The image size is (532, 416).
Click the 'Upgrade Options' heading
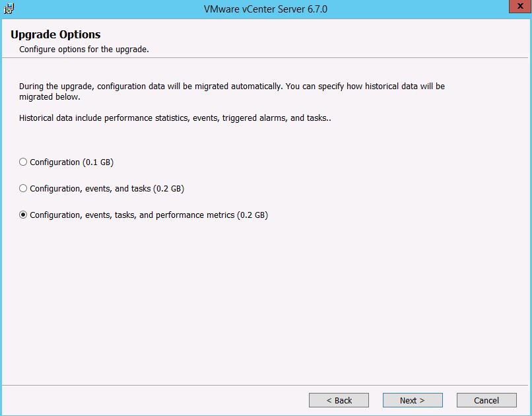tap(55, 34)
